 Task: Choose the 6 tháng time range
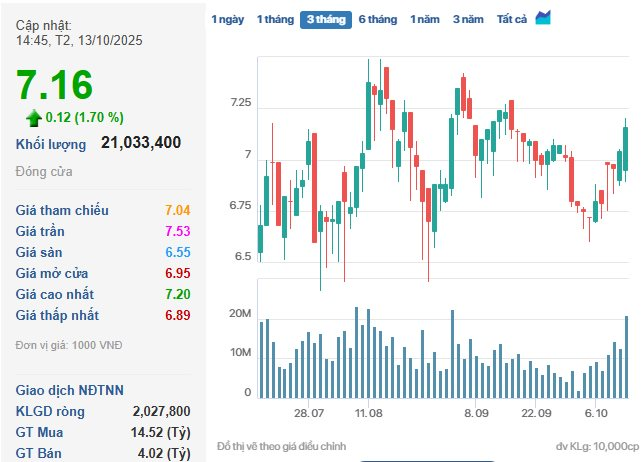point(377,20)
